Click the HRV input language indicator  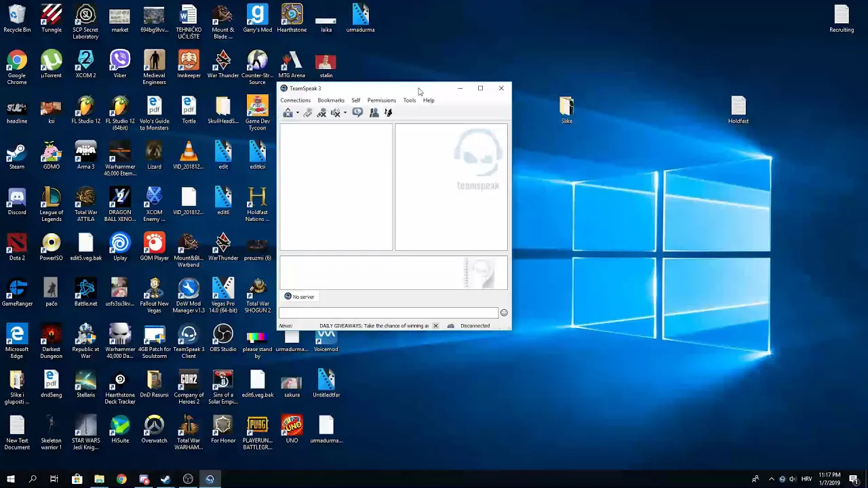click(806, 479)
